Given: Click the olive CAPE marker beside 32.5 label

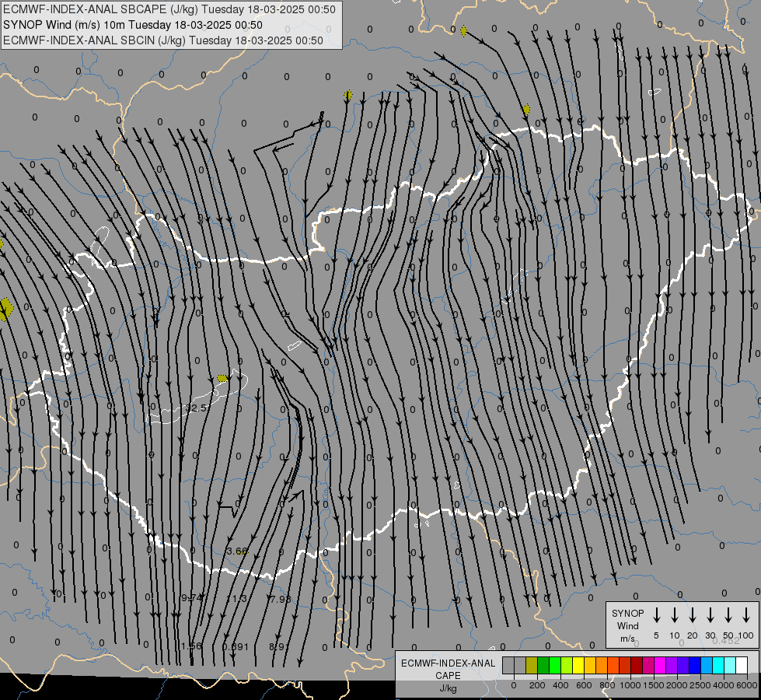Looking at the screenshot, I should point(222,378).
